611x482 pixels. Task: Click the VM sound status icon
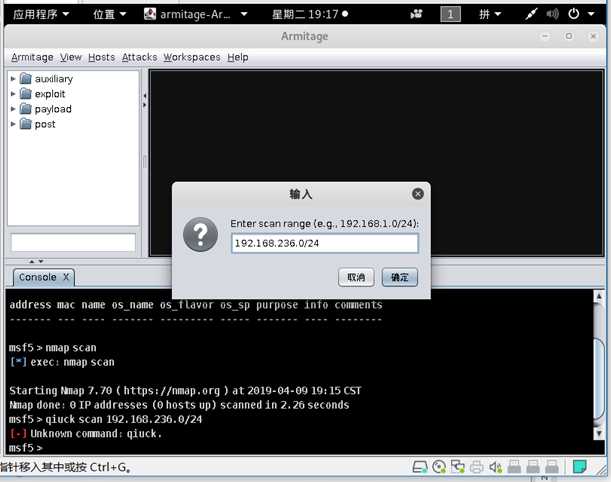tap(495, 466)
